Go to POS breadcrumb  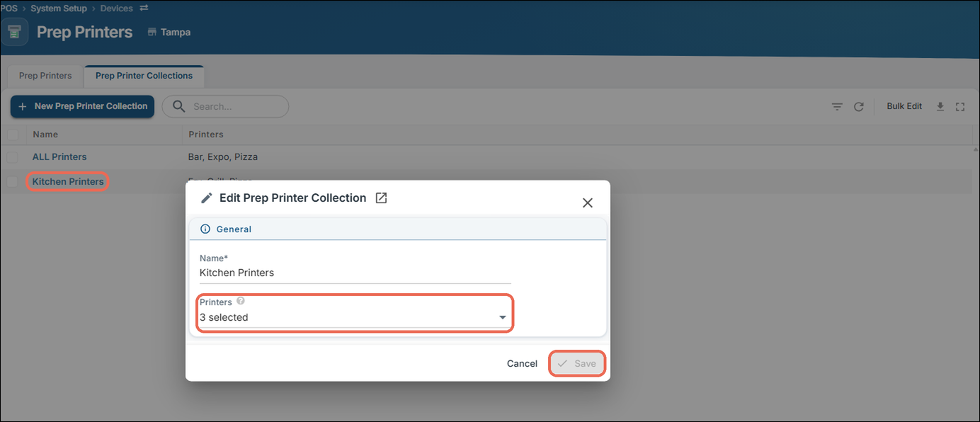(x=8, y=8)
